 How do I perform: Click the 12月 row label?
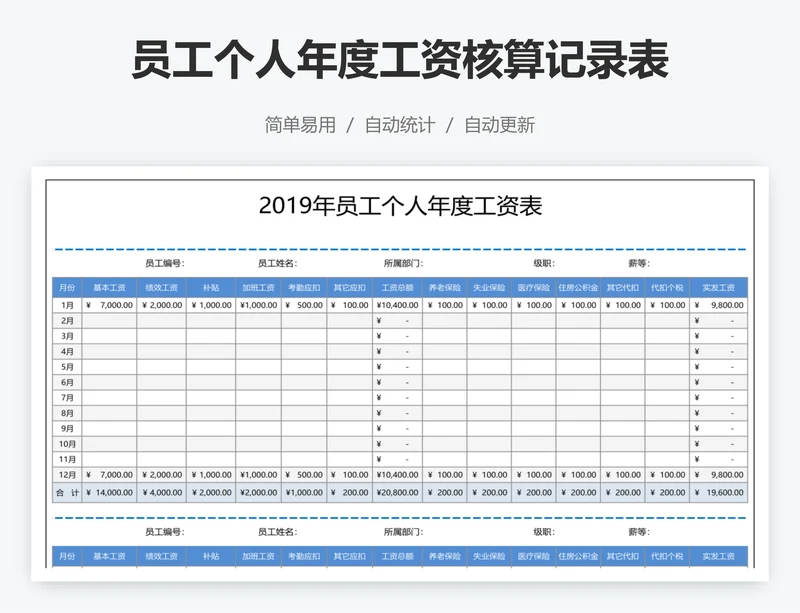point(67,475)
